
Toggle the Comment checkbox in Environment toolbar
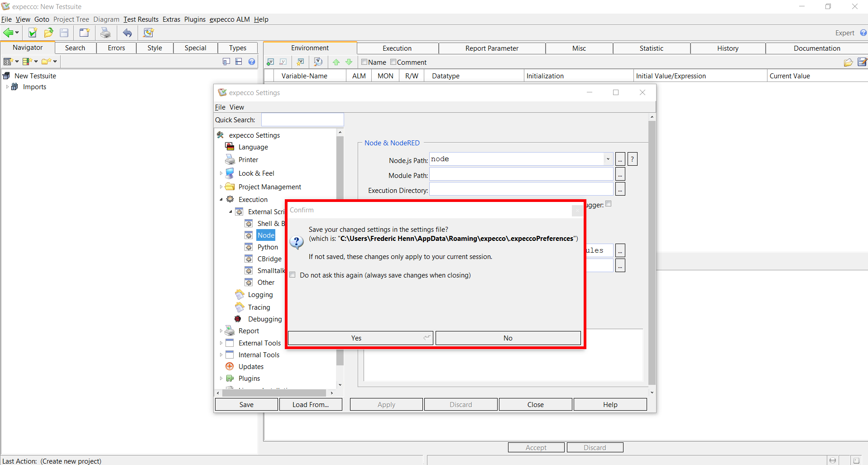pyautogui.click(x=393, y=62)
